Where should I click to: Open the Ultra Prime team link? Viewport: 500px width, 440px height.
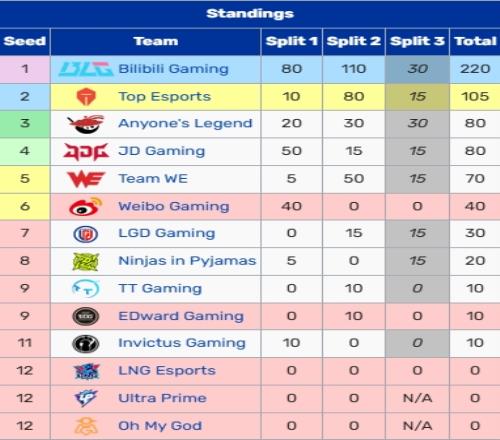(162, 398)
